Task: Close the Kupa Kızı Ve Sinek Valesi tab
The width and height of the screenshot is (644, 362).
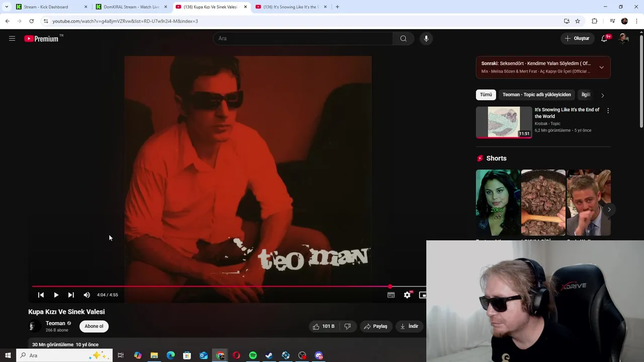Action: coord(246,7)
